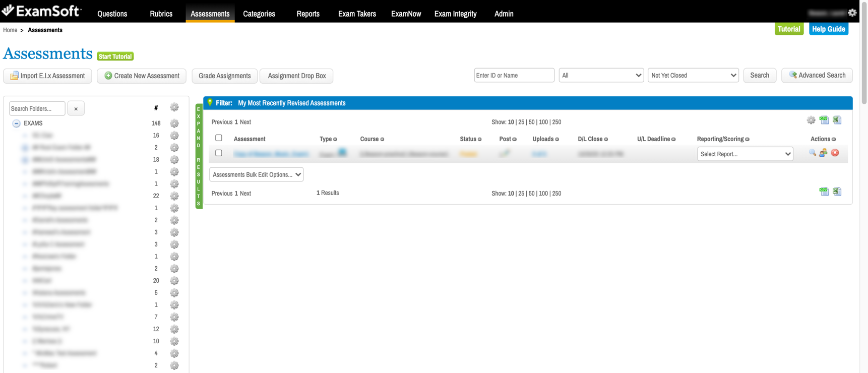Click the exam takers people icon in Actions
The height and width of the screenshot is (373, 868).
[823, 153]
